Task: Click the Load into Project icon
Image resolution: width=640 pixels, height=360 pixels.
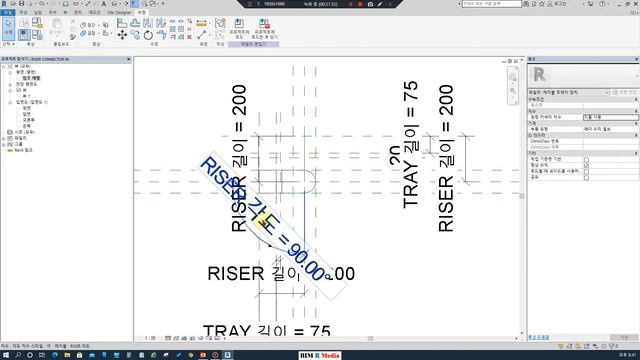Action: coord(239,23)
